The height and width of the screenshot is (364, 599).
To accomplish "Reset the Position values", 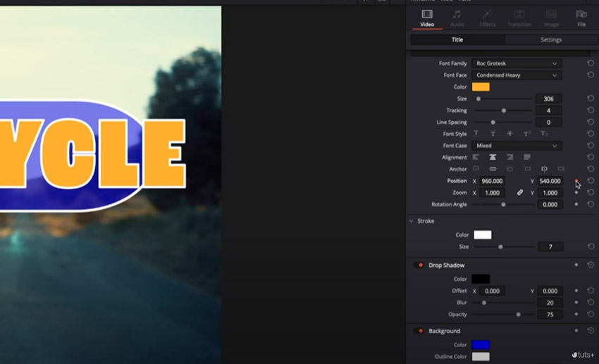I will pos(591,181).
